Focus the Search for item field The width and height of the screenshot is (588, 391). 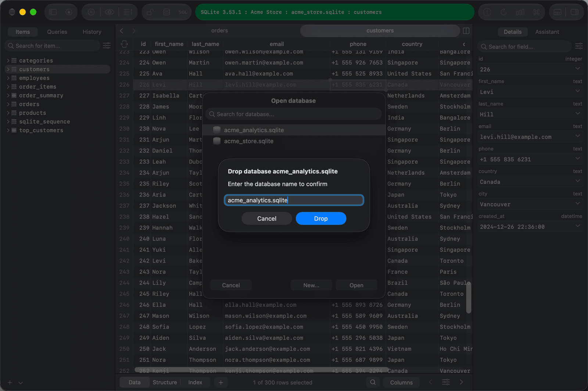[x=52, y=46]
